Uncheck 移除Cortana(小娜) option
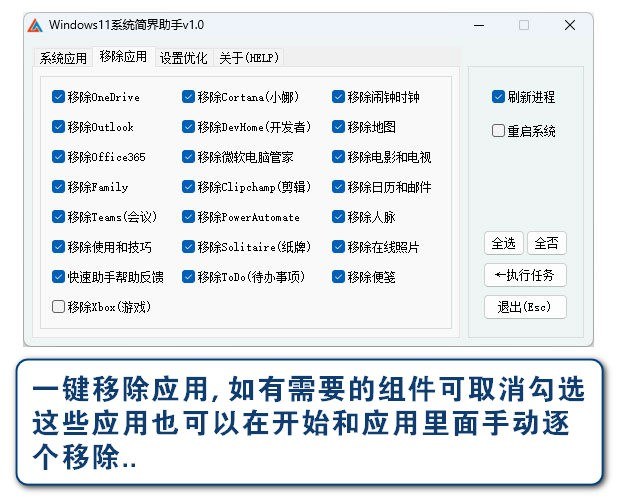 189,97
